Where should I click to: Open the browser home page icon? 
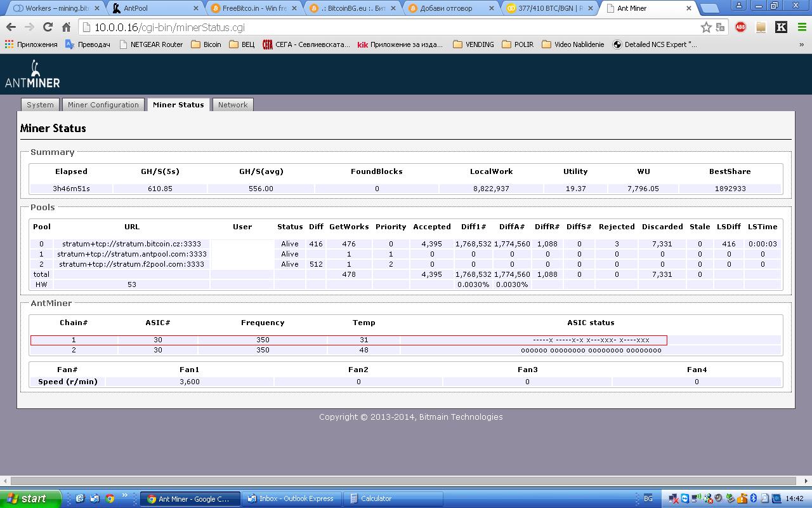click(x=66, y=27)
